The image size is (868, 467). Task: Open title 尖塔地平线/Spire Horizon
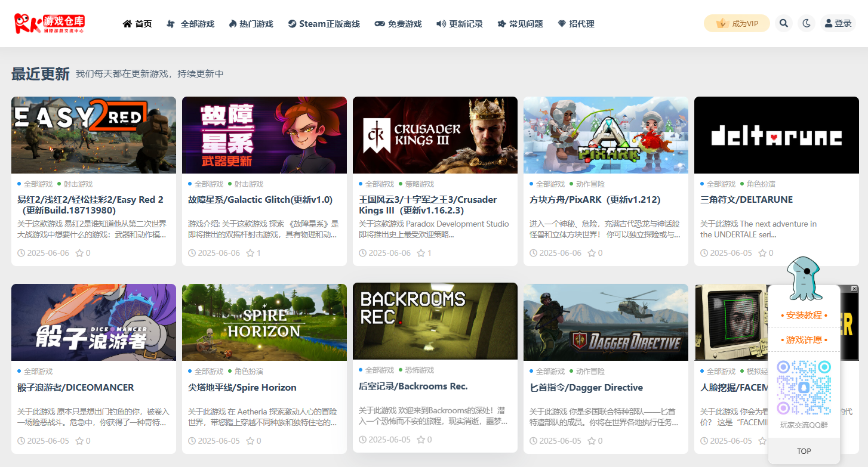coord(242,387)
